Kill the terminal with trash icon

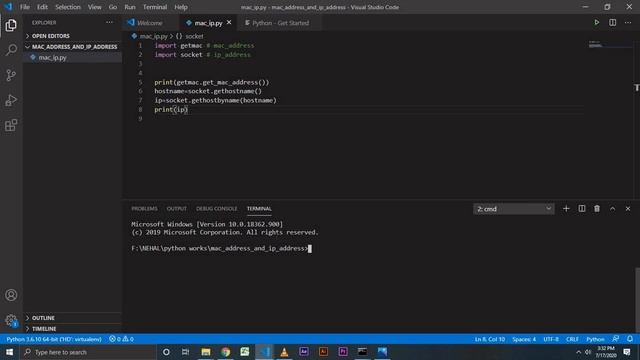coord(597,209)
